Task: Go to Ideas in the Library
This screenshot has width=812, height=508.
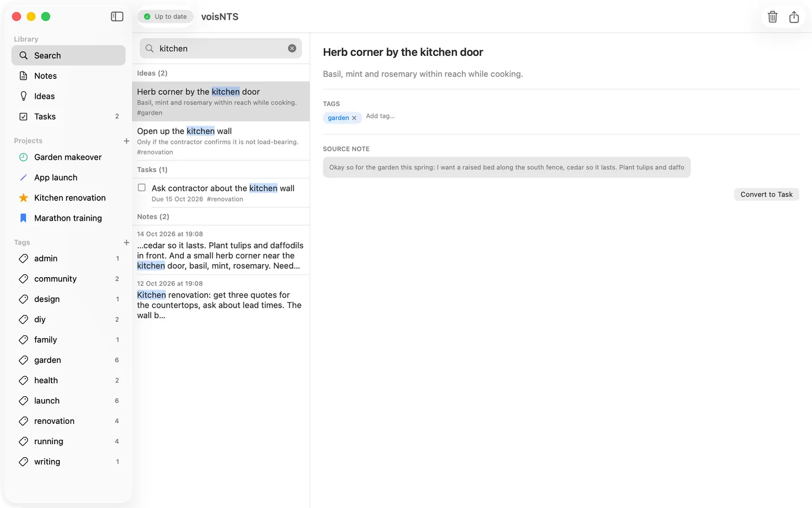Action: (68, 96)
